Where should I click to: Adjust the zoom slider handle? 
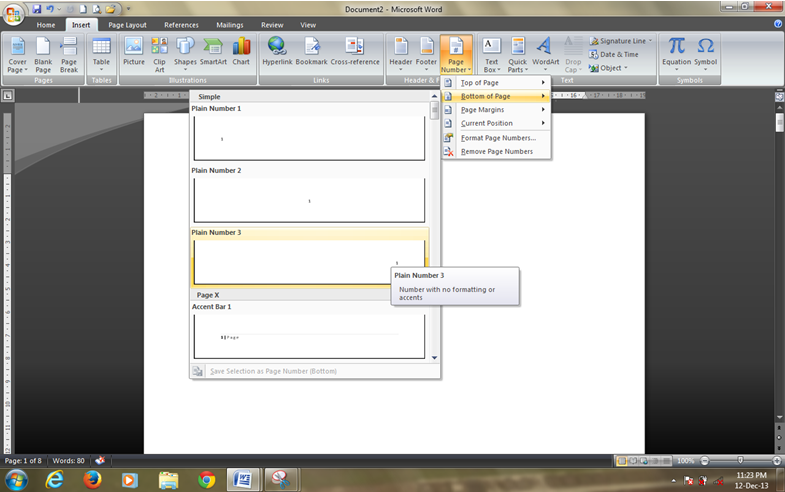(x=740, y=460)
